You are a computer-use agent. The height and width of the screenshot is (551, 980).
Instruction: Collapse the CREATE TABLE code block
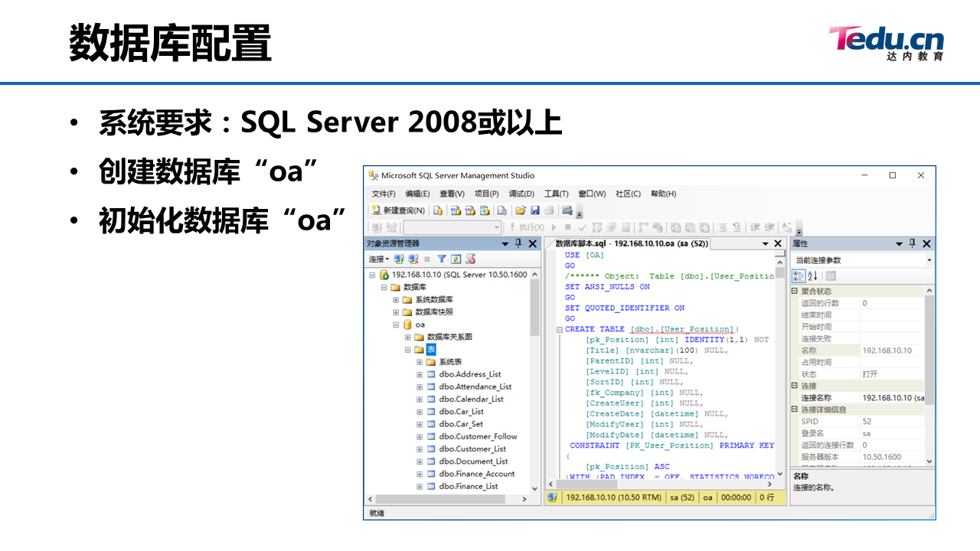[x=560, y=330]
